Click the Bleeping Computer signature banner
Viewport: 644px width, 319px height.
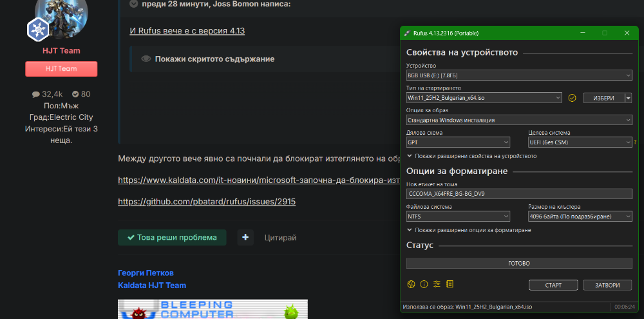click(213, 309)
